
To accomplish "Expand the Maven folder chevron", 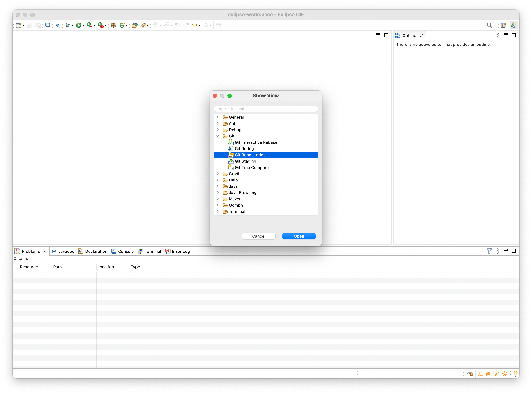I will pyautogui.click(x=217, y=199).
